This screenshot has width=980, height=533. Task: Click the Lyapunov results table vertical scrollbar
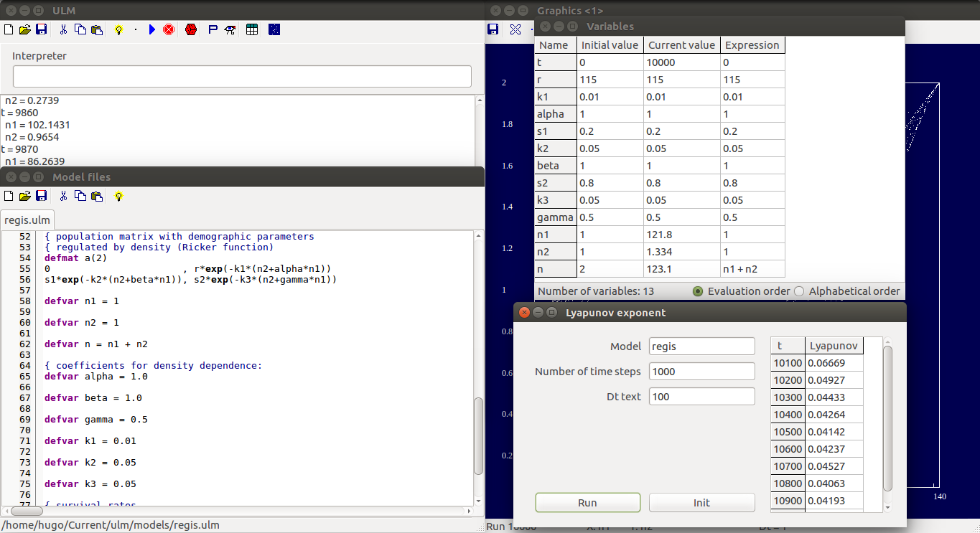(887, 416)
